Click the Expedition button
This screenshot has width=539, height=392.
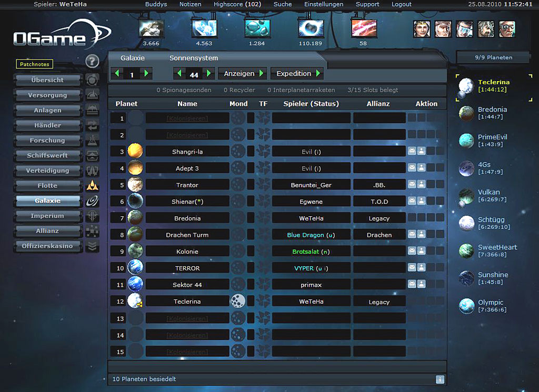(x=297, y=74)
